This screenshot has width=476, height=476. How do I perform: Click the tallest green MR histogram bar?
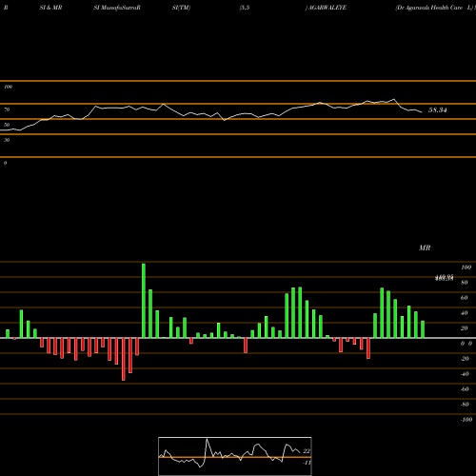point(144,301)
